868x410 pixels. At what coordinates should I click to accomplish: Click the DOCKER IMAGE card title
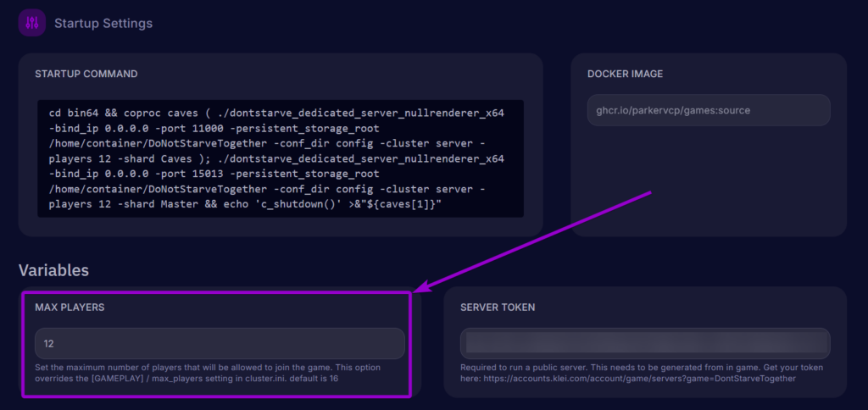(625, 74)
